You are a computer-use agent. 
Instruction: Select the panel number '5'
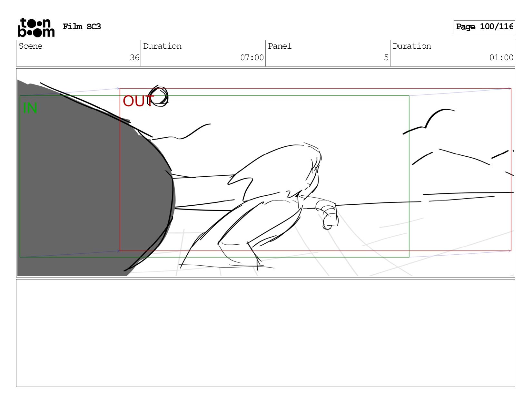tap(386, 58)
